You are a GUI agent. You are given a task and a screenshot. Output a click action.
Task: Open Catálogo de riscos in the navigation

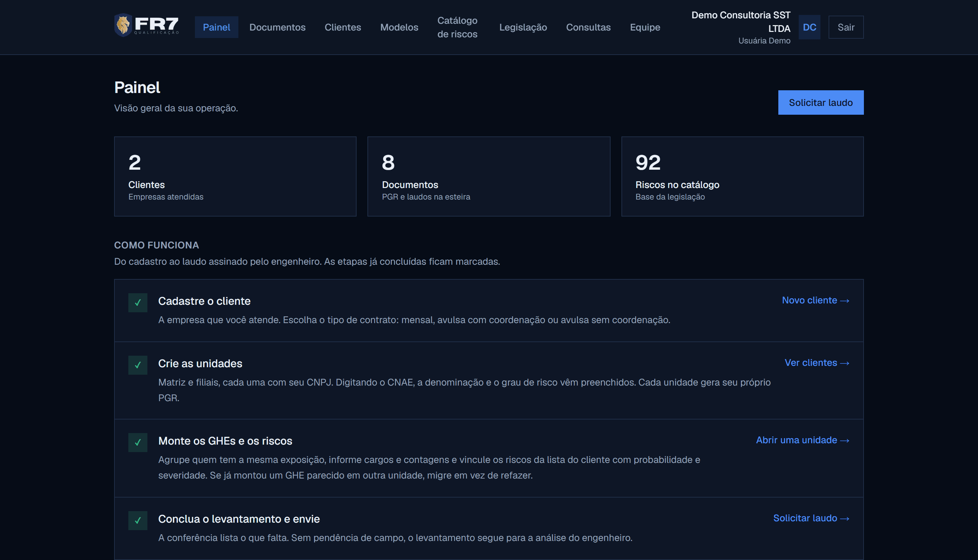coord(457,27)
